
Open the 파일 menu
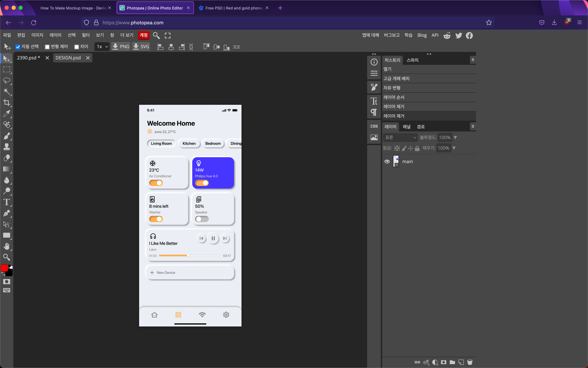pos(7,35)
